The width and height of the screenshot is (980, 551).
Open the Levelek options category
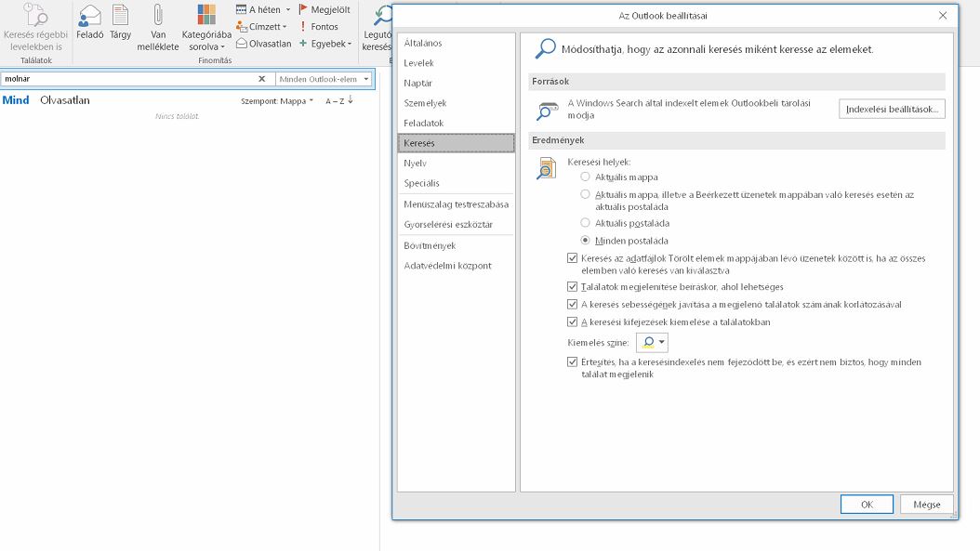pos(456,63)
